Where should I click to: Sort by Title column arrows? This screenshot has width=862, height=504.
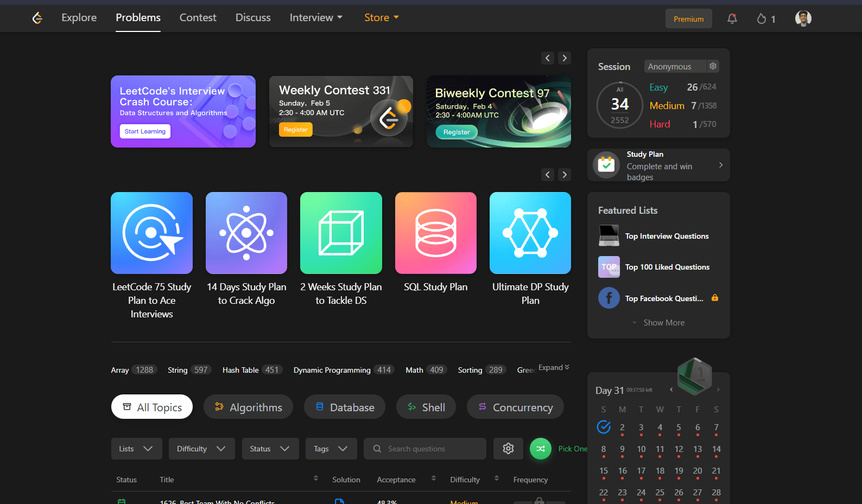(x=316, y=479)
